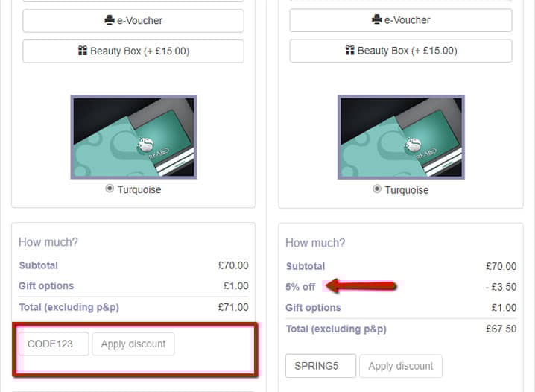Select Turquoise radio in the CODE123 order

click(x=110, y=189)
